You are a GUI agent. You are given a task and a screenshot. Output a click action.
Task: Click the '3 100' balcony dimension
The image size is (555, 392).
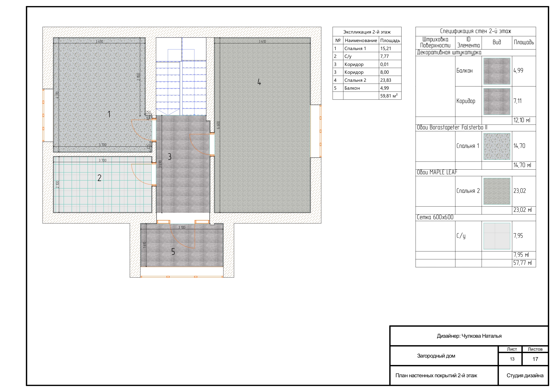click(x=182, y=228)
